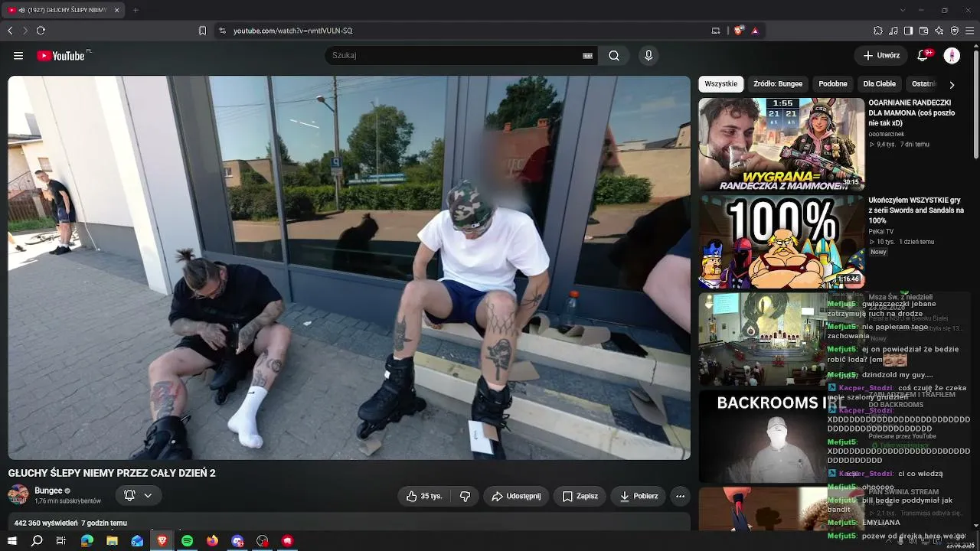Image resolution: width=980 pixels, height=551 pixels.
Task: Open the notification options dropdown next to the bell
Action: [148, 495]
